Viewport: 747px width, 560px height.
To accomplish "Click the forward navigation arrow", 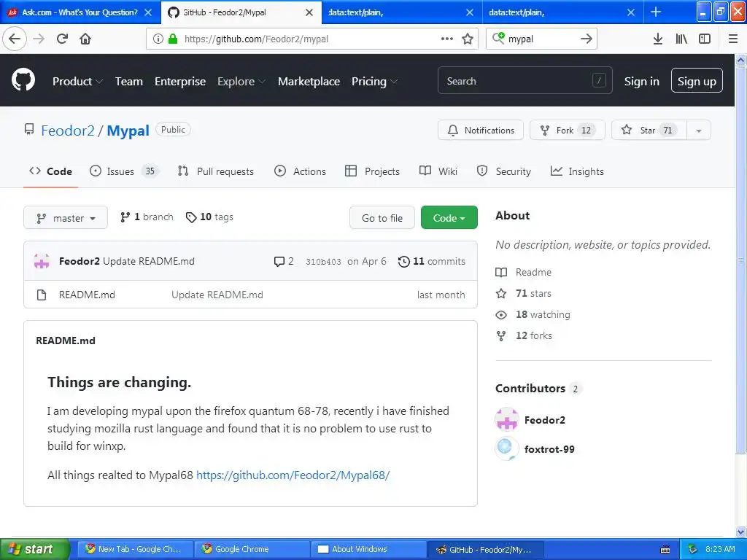I will pyautogui.click(x=39, y=39).
